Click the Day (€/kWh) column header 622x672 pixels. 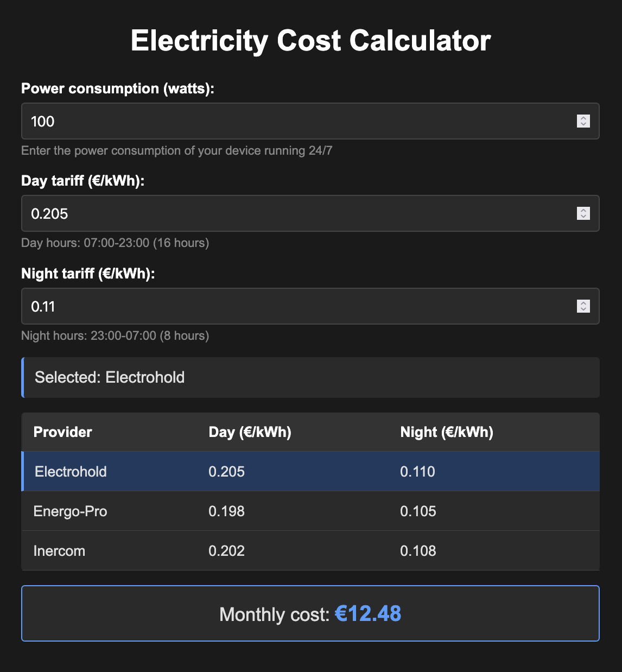(250, 432)
